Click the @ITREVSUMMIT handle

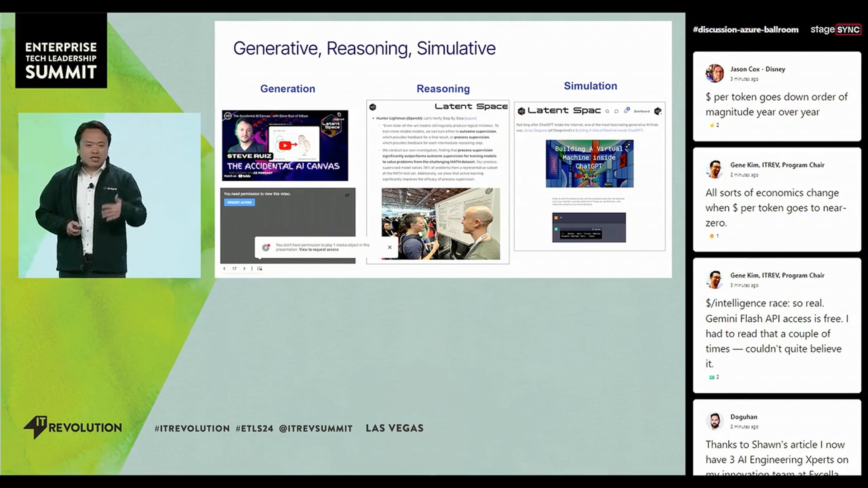tap(316, 428)
